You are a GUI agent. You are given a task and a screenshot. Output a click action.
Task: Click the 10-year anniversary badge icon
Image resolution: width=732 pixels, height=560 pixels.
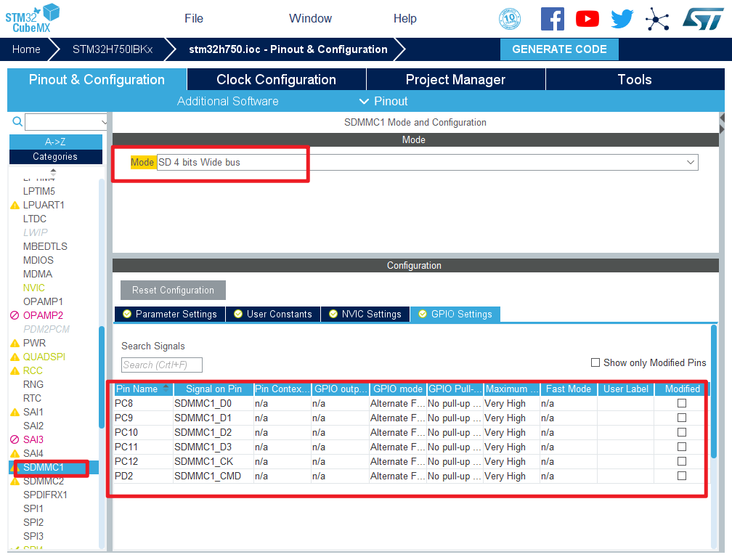pos(510,19)
